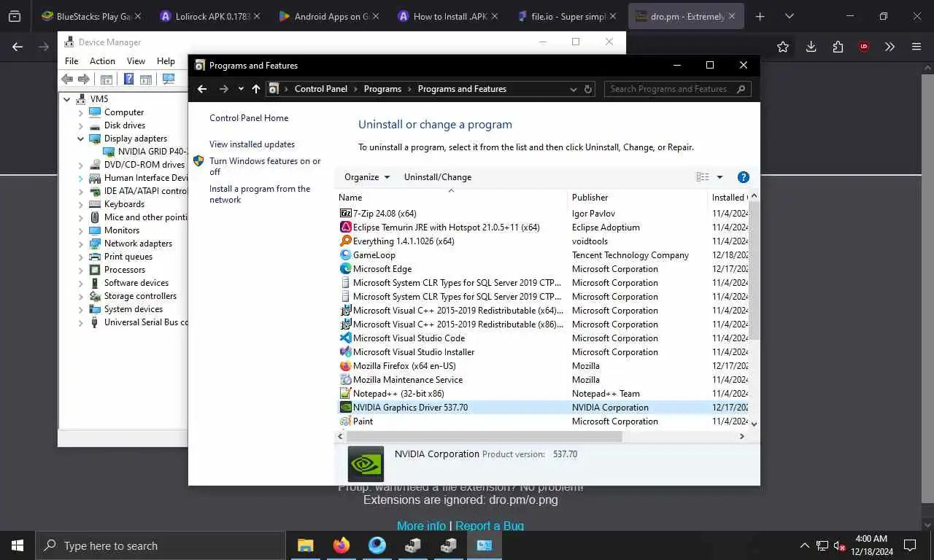
Task: Open Control Panel Home link
Action: pyautogui.click(x=249, y=118)
